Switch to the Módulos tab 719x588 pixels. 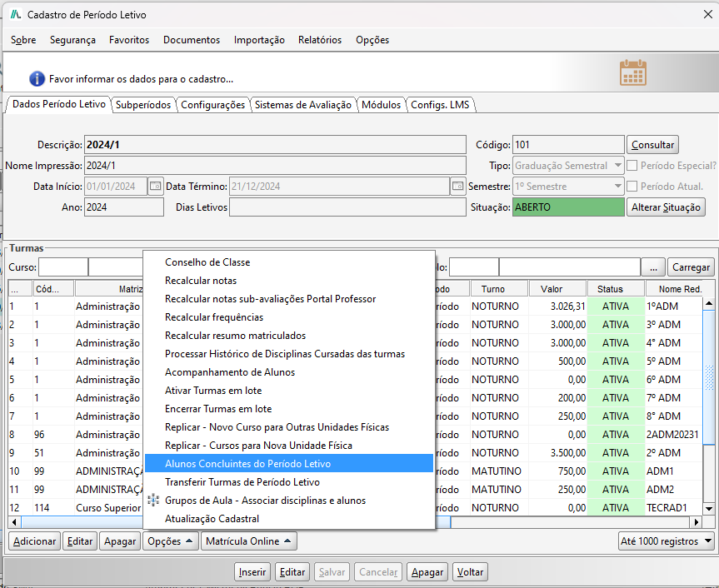(x=381, y=105)
